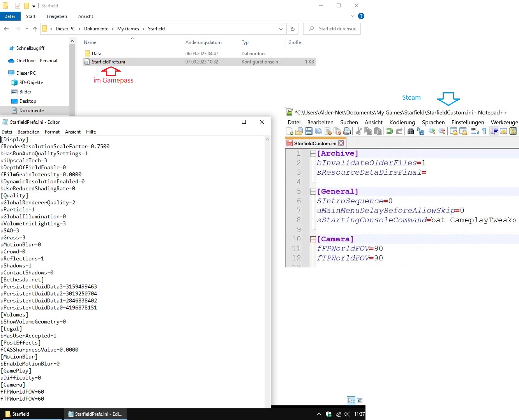
Task: Collapse the [General] section fold marker
Action: [312, 192]
